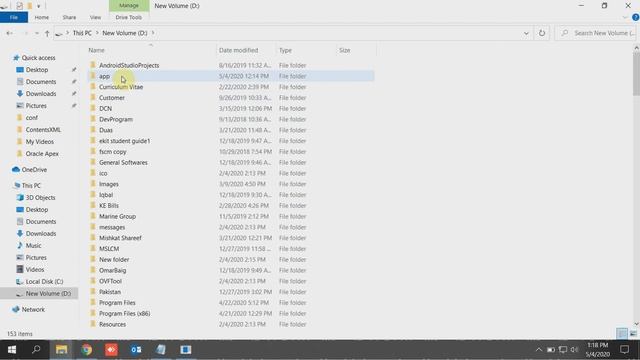The image size is (640, 360).
Task: Click This PC in the address breadcrumb
Action: coord(82,33)
